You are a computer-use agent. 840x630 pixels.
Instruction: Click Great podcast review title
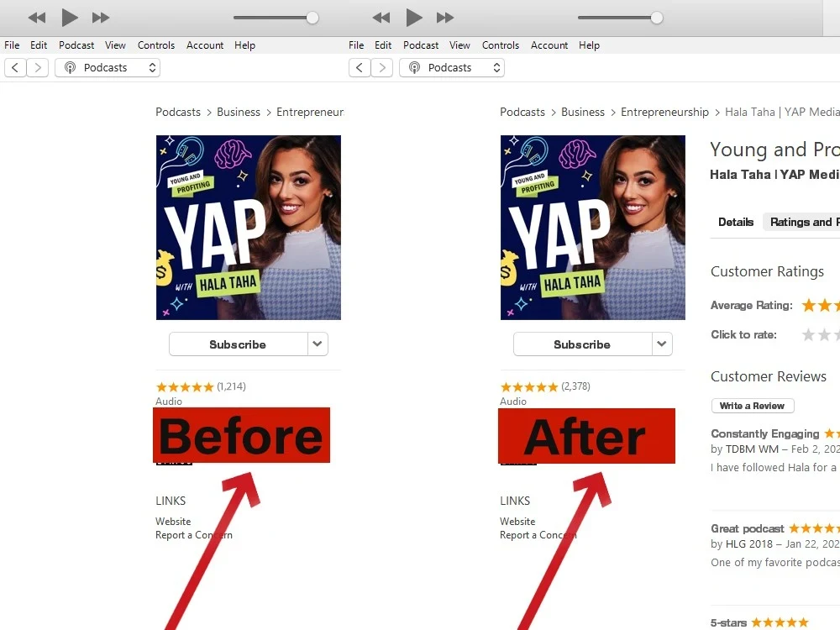click(x=748, y=528)
